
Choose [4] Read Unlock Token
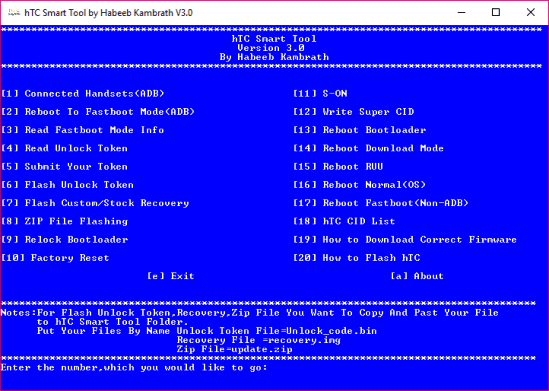64,148
